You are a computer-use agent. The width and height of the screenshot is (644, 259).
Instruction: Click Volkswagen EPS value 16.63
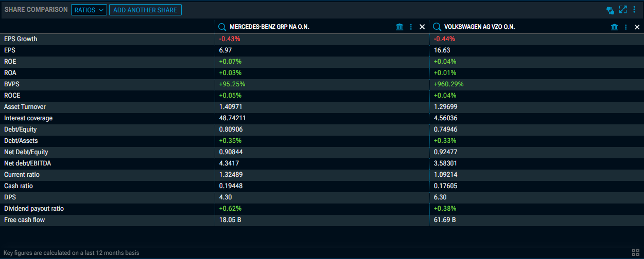coord(442,50)
